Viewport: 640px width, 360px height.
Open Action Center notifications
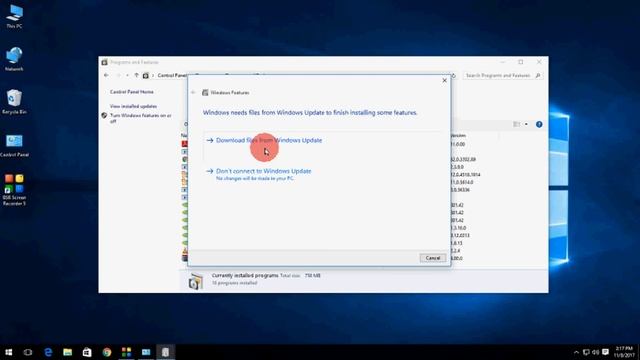click(606, 352)
